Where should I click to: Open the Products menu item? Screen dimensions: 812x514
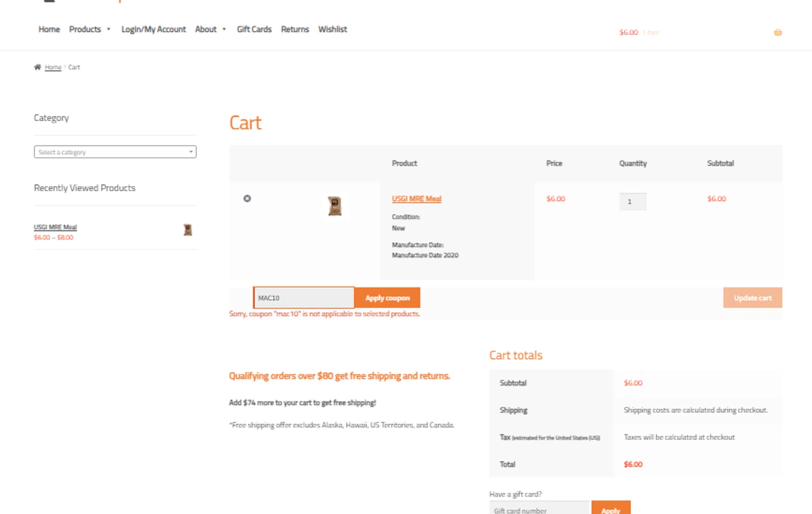tap(85, 29)
